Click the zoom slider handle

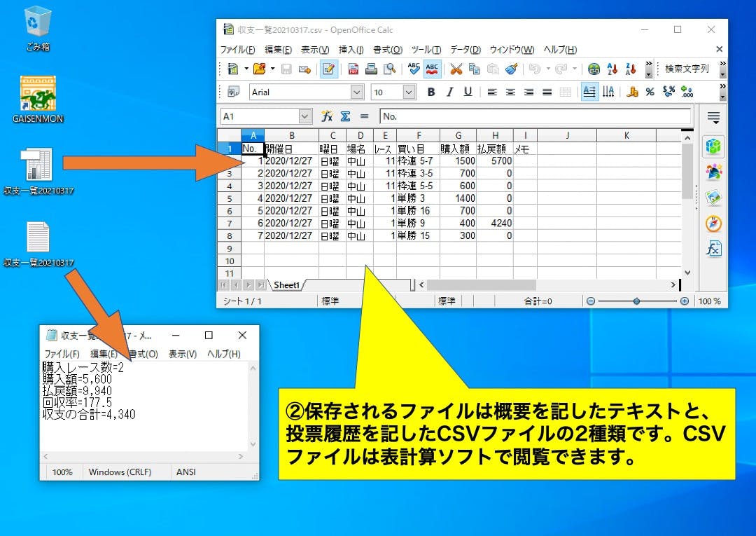point(636,301)
